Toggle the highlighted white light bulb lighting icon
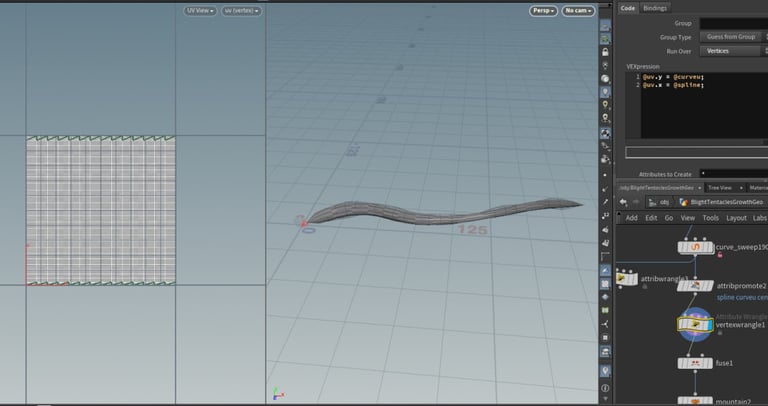The width and height of the screenshot is (768, 406). pos(605,92)
